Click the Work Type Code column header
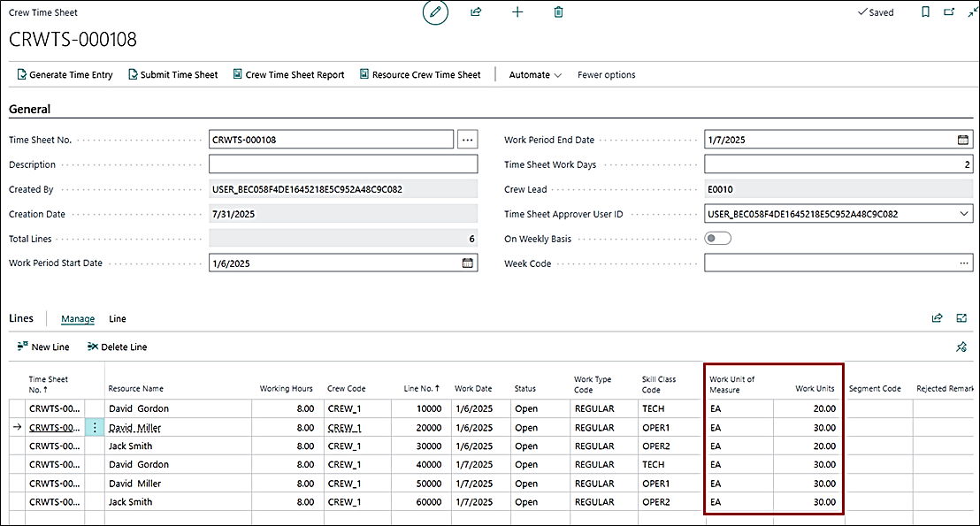Screen dimensions: 980x526 (x=593, y=385)
